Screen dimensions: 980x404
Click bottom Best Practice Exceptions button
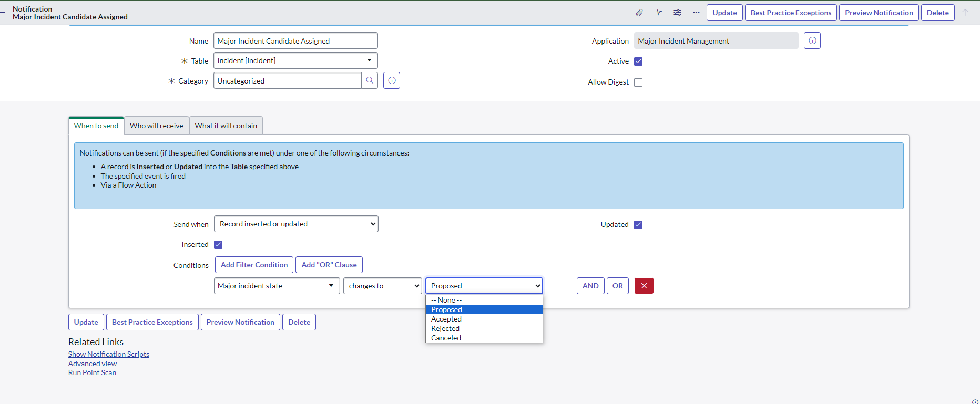pyautogui.click(x=152, y=322)
